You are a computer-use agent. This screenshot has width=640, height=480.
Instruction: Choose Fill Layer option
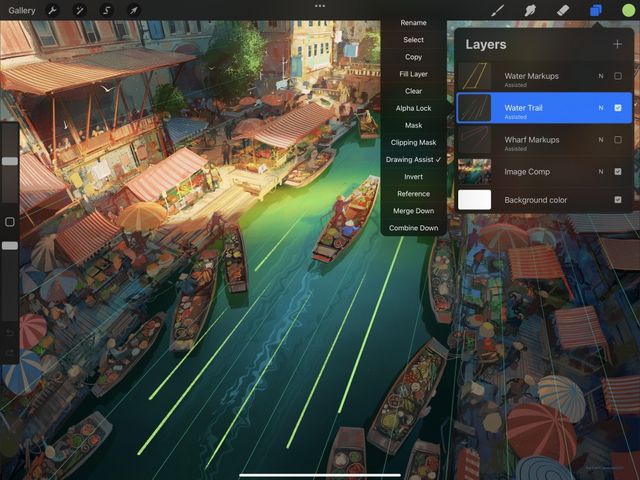pyautogui.click(x=413, y=74)
